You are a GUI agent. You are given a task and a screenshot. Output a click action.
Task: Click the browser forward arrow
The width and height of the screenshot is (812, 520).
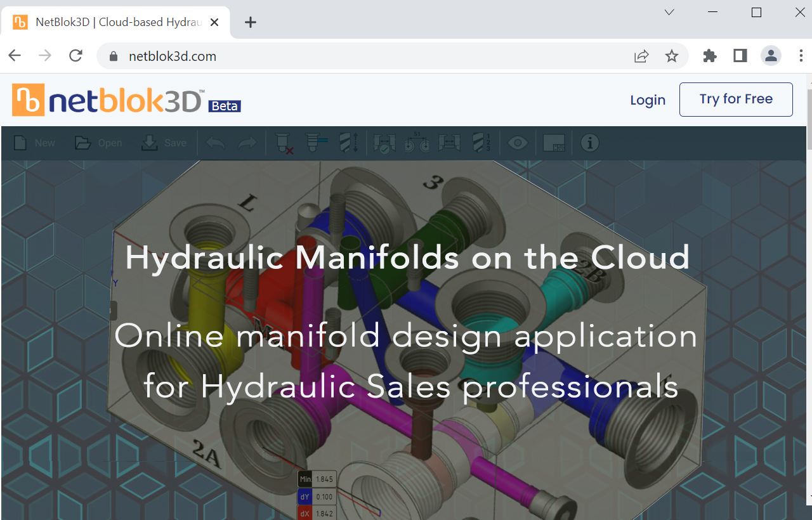click(45, 56)
